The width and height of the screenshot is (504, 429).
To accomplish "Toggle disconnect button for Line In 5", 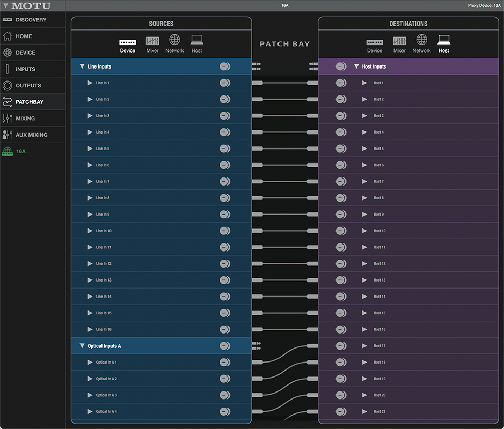I will tap(225, 149).
